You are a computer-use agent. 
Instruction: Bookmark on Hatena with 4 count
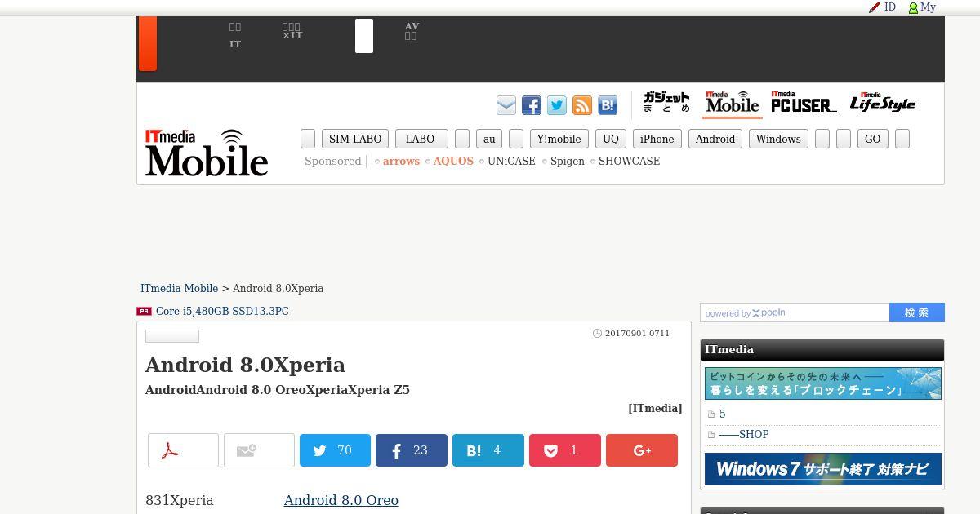pyautogui.click(x=488, y=450)
